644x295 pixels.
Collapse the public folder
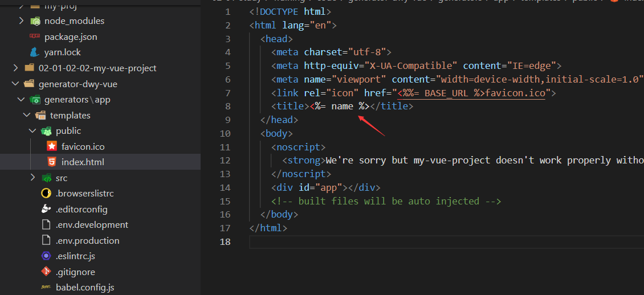click(x=32, y=131)
